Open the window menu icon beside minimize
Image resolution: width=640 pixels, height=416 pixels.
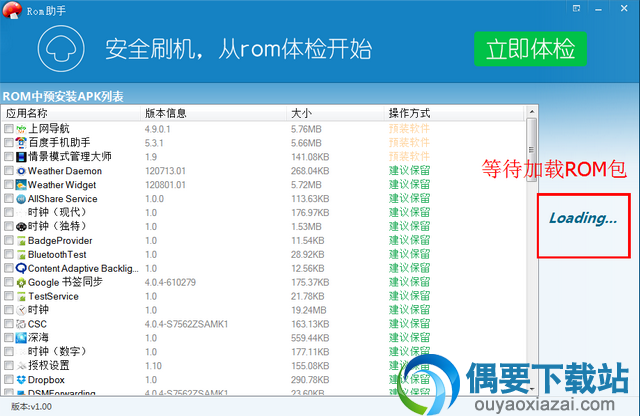point(576,8)
